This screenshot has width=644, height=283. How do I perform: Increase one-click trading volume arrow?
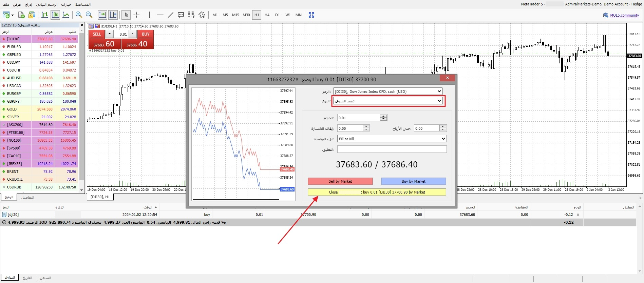pyautogui.click(x=133, y=34)
